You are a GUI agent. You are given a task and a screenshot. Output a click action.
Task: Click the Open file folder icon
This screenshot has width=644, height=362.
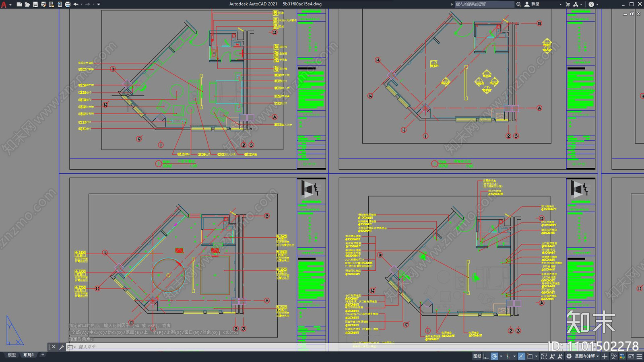pos(27,4)
